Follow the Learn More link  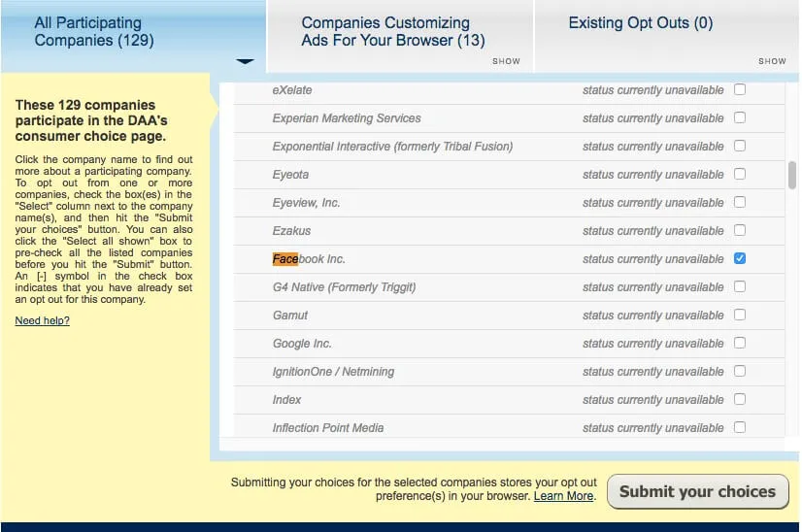563,496
